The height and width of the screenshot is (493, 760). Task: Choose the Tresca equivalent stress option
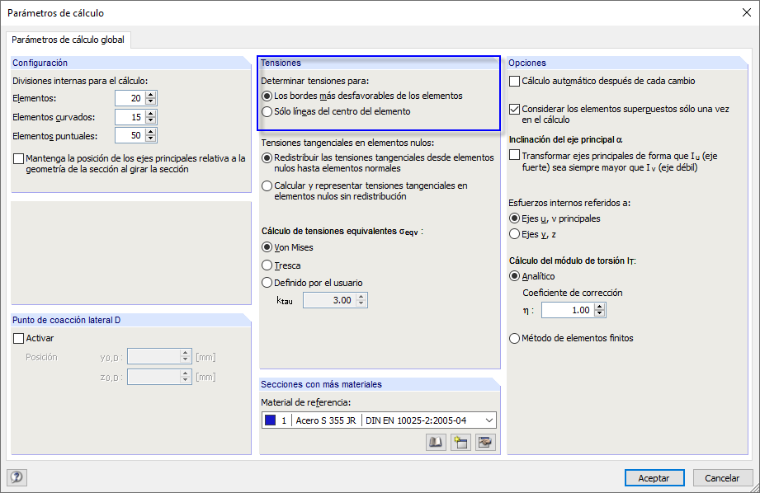(x=267, y=265)
